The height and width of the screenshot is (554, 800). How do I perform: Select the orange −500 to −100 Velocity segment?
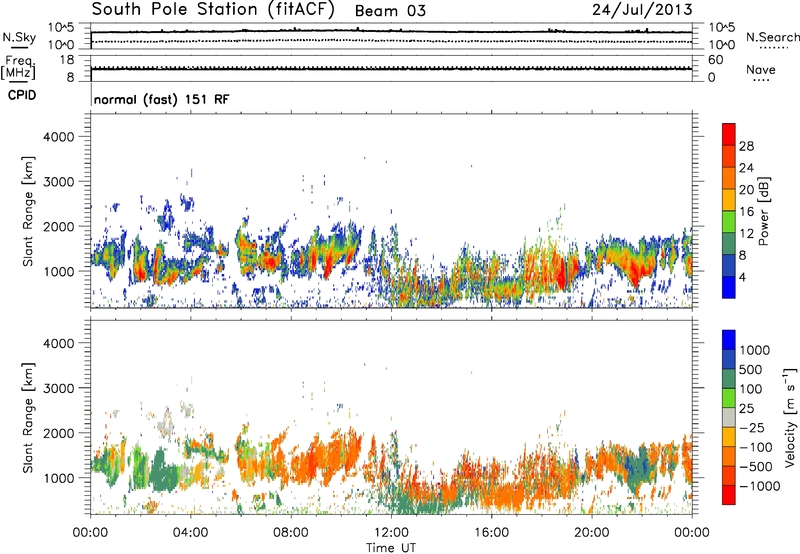point(729,456)
